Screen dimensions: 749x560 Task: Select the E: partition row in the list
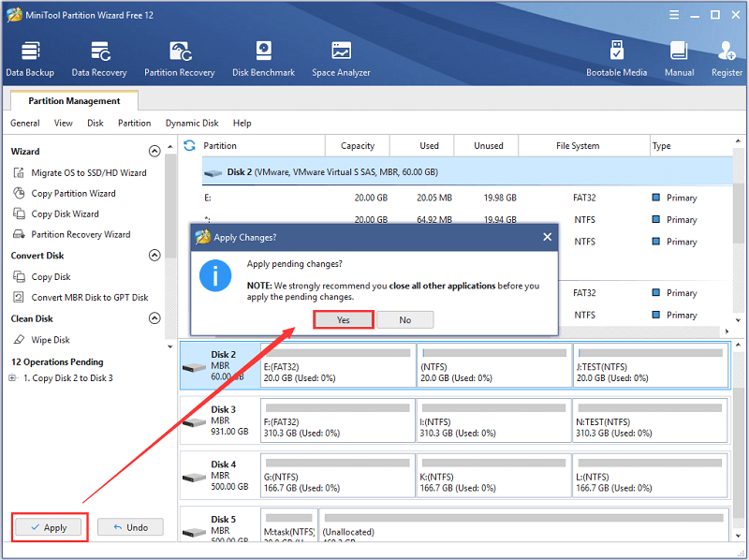click(467, 198)
